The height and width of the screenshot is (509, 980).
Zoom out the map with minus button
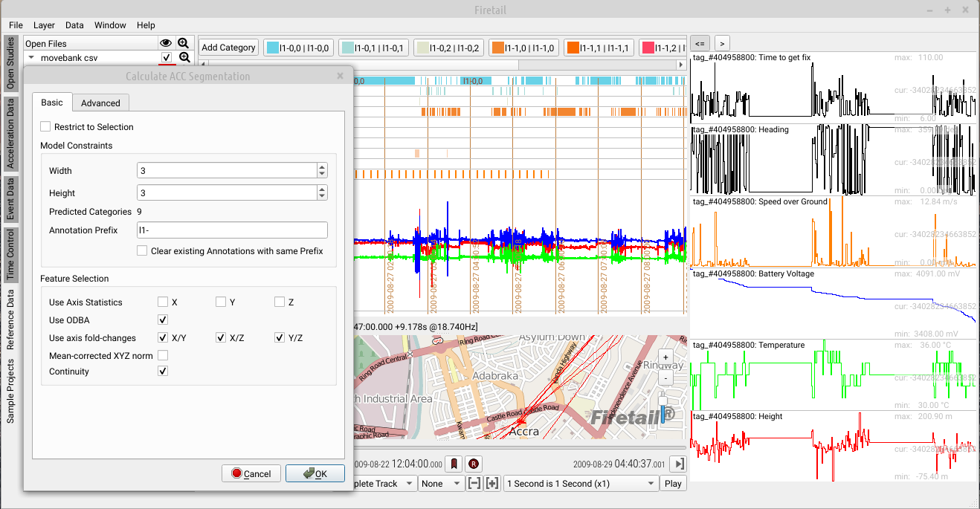pos(665,377)
